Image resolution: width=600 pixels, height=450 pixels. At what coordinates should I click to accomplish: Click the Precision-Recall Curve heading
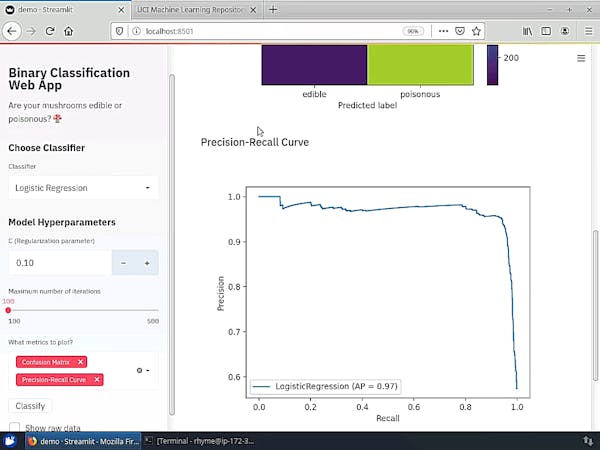pyautogui.click(x=255, y=142)
